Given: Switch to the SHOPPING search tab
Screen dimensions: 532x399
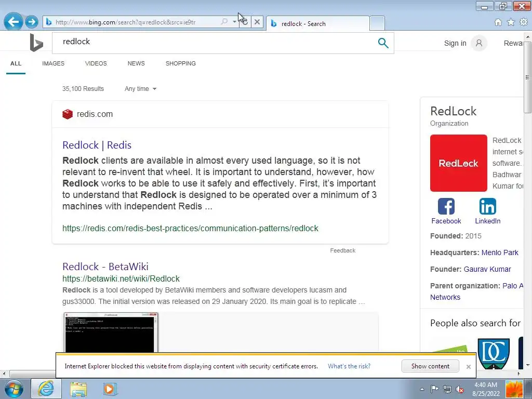Looking at the screenshot, I should 180,63.
